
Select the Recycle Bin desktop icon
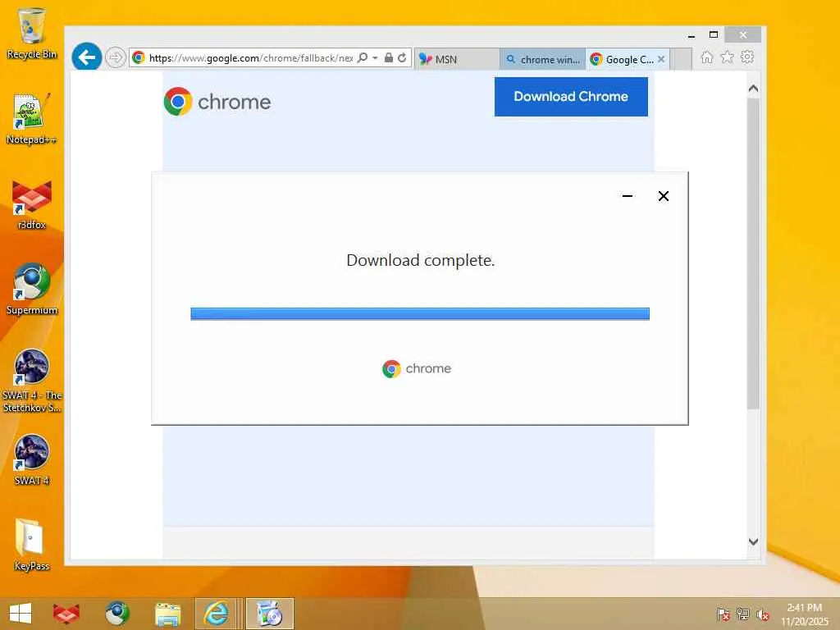[32, 33]
